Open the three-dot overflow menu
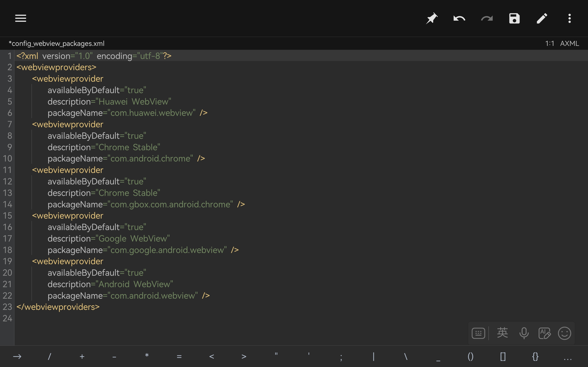Screen dimensions: 588x367 569,18
